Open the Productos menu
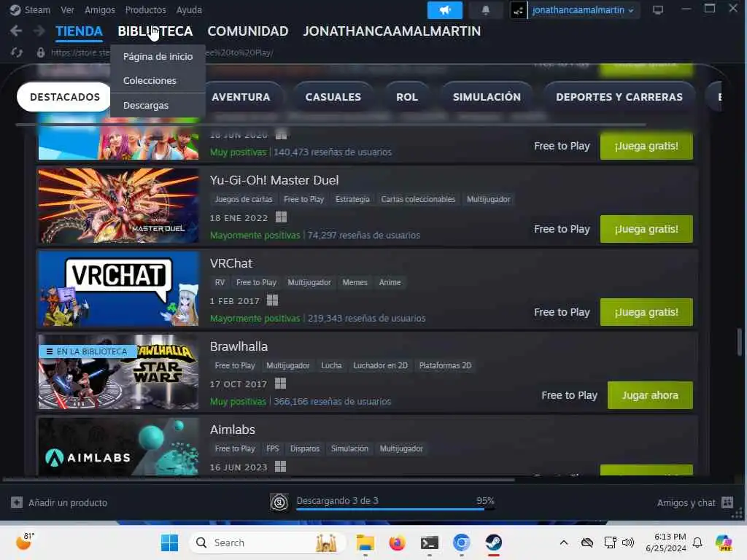The height and width of the screenshot is (560, 747). click(145, 9)
